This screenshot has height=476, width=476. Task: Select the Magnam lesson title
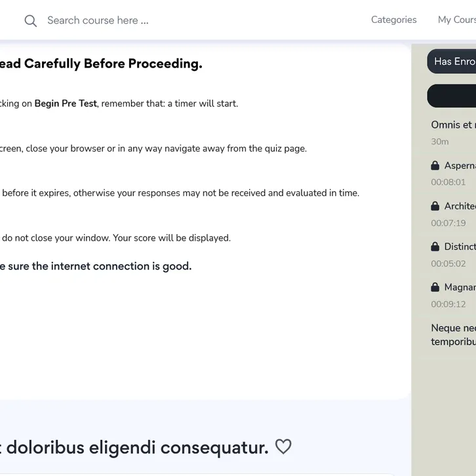pyautogui.click(x=460, y=287)
